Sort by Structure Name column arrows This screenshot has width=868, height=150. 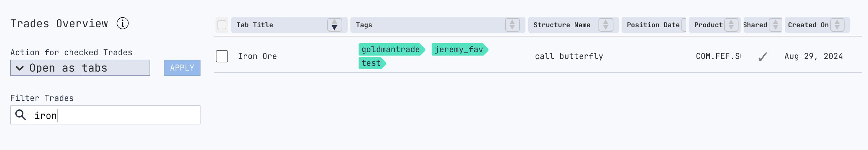[x=606, y=25]
